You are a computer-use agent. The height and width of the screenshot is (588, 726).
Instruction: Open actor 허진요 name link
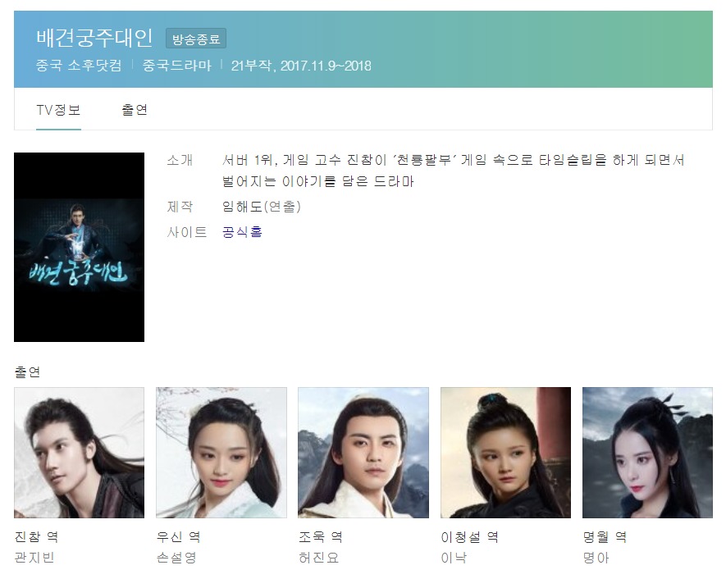point(318,558)
